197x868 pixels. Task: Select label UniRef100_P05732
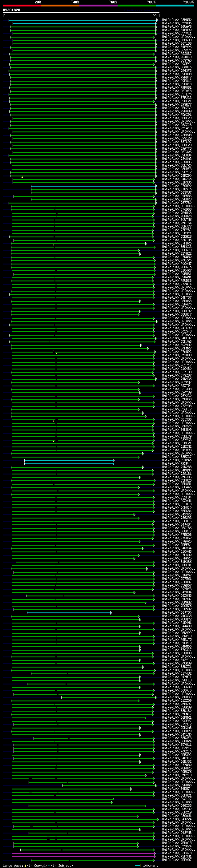tap(177, 809)
